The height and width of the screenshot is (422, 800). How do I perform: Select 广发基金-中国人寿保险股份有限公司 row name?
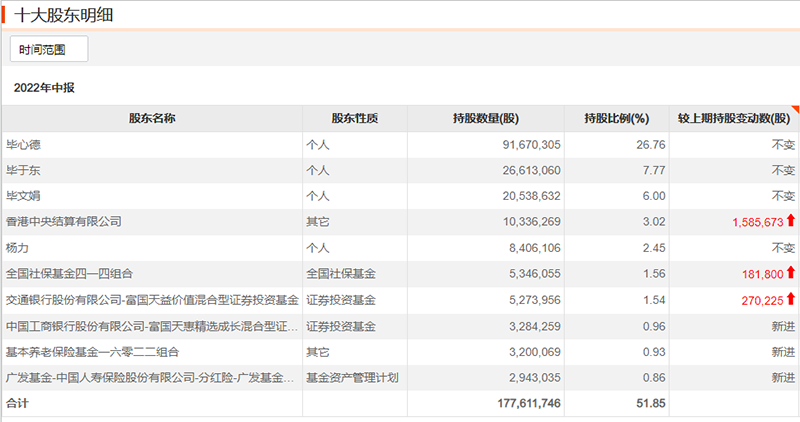click(150, 378)
